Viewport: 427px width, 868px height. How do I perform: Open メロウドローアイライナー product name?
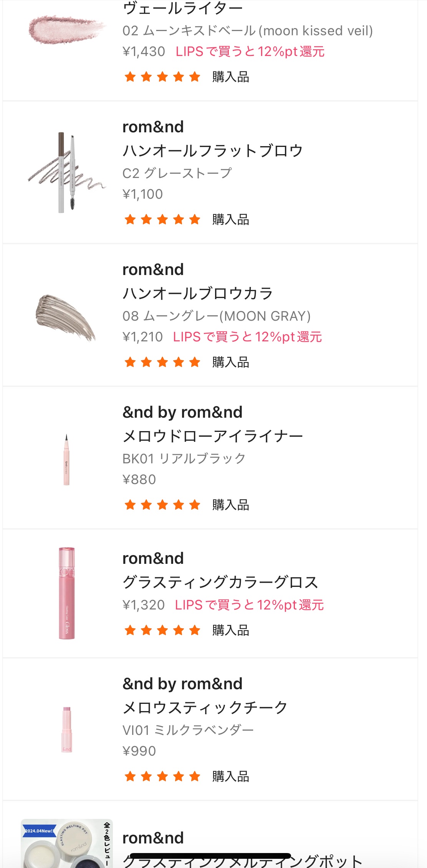(212, 436)
